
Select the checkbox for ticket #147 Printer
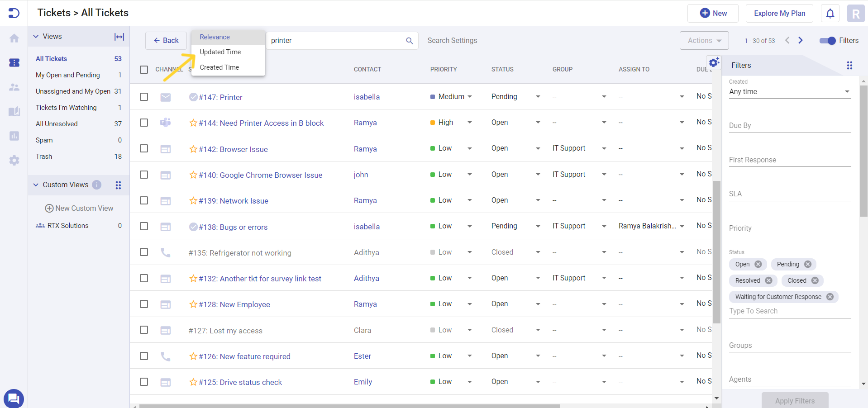144,97
